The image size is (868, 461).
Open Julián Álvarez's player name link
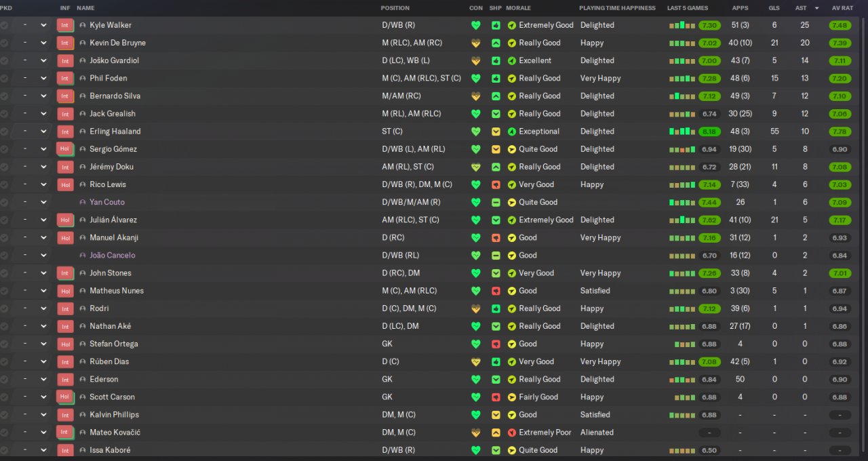click(113, 220)
